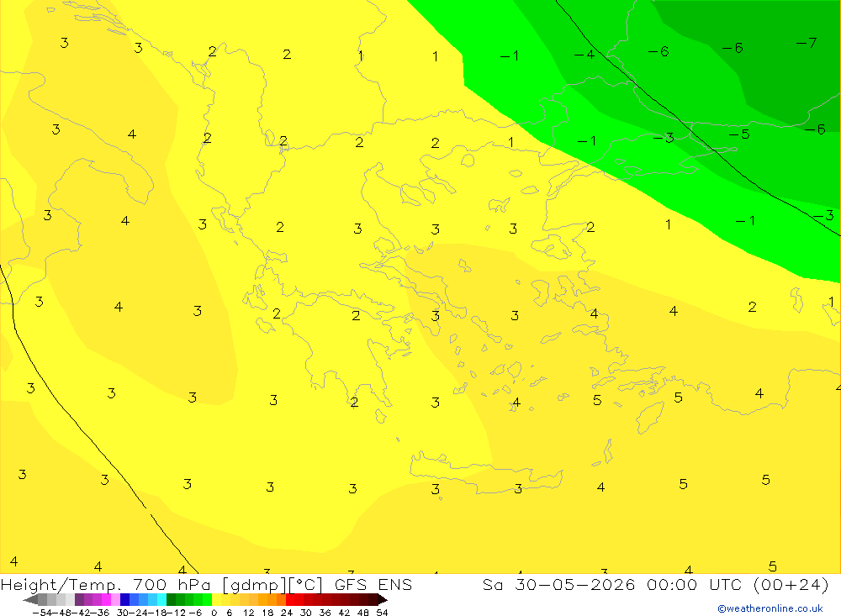Click the '18' legend label
The width and height of the screenshot is (841, 616).
pos(267,613)
